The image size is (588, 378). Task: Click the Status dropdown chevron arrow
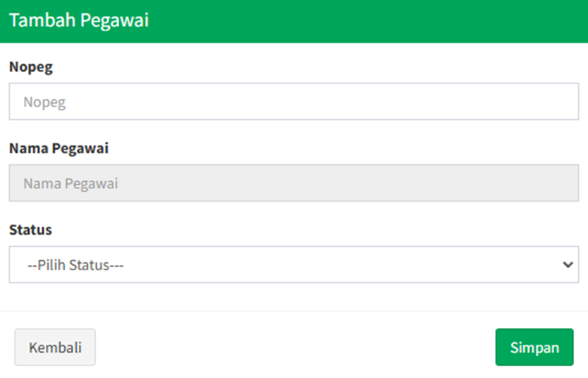pos(568,265)
